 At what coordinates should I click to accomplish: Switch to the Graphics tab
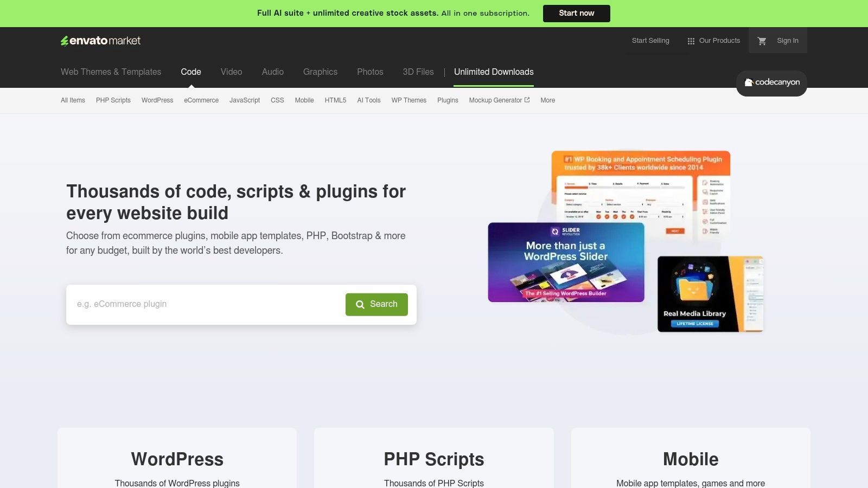(x=320, y=72)
